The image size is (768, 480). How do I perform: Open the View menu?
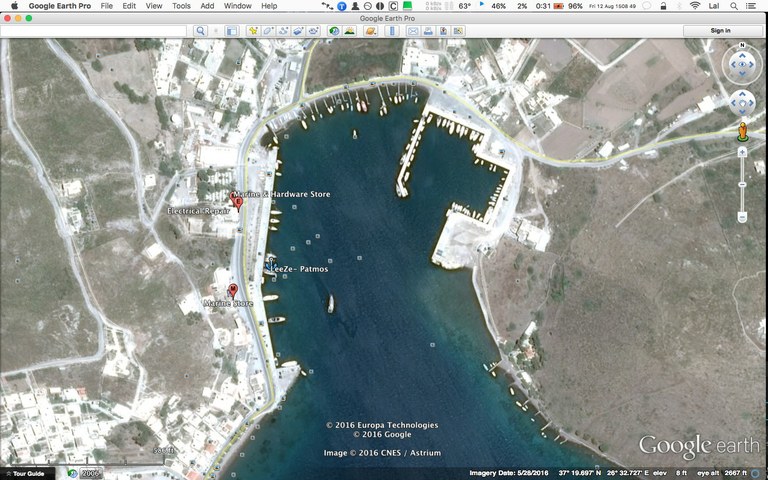point(154,6)
